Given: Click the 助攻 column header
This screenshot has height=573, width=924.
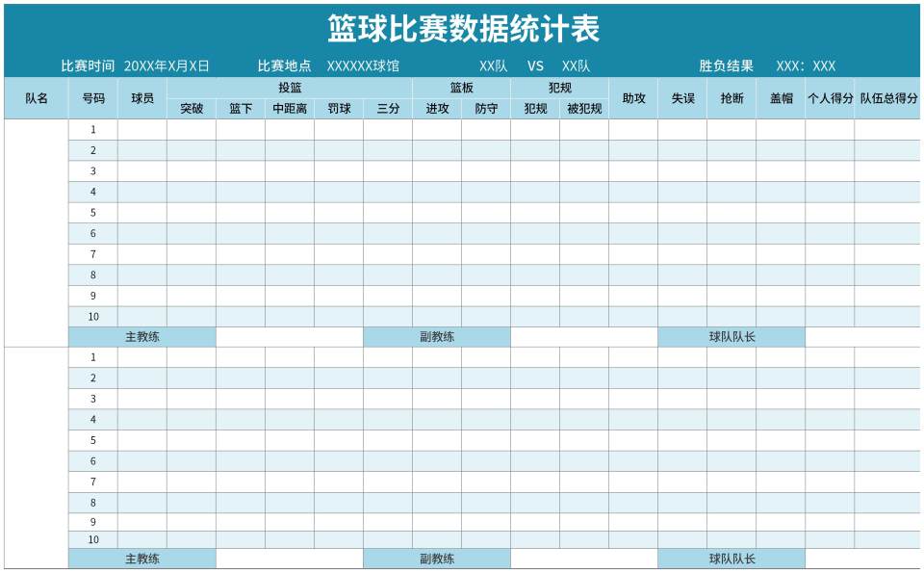Looking at the screenshot, I should click(x=633, y=98).
